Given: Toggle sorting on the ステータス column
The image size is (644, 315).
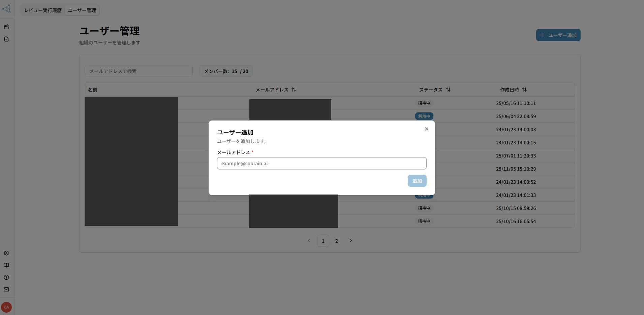Looking at the screenshot, I should point(449,90).
